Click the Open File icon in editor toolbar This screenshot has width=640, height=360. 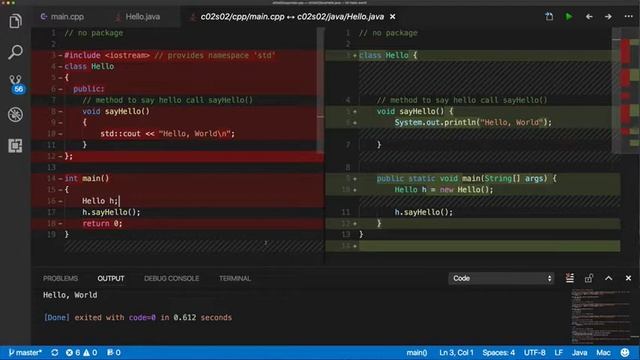pos(549,17)
